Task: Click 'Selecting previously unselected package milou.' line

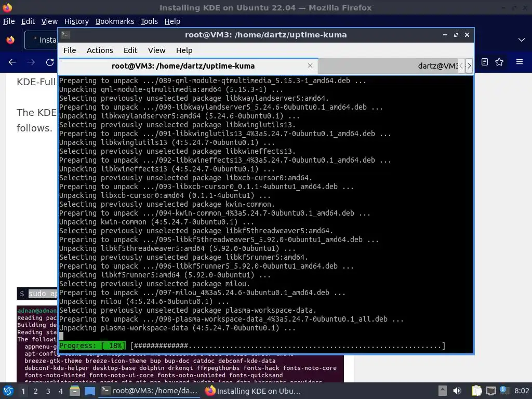Action: pos(155,284)
